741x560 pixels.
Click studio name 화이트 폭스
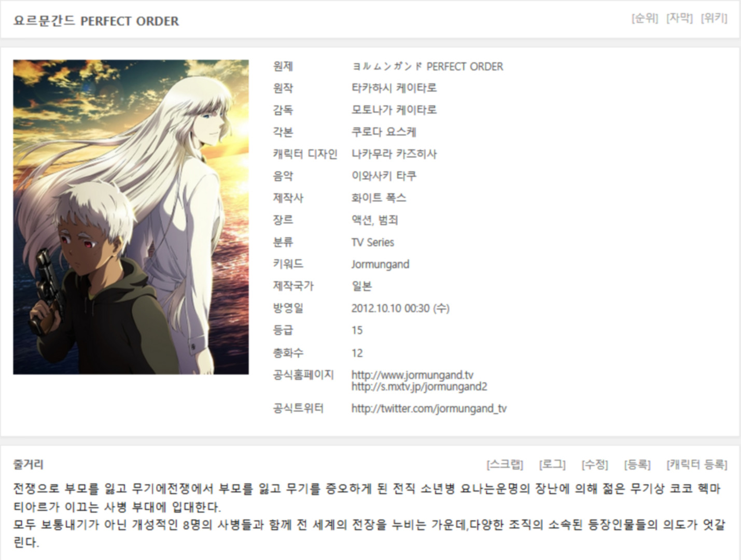coord(379,198)
